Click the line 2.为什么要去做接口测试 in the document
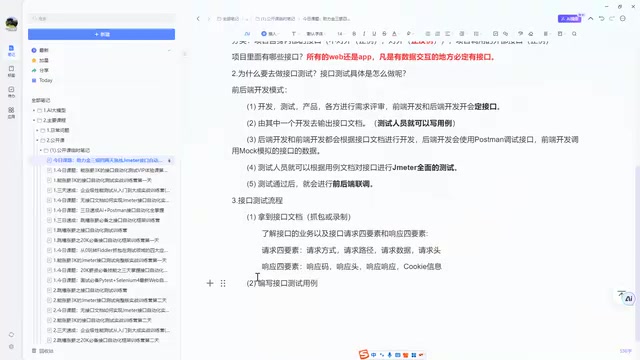Screen dimensions: 640x360 point(319,73)
